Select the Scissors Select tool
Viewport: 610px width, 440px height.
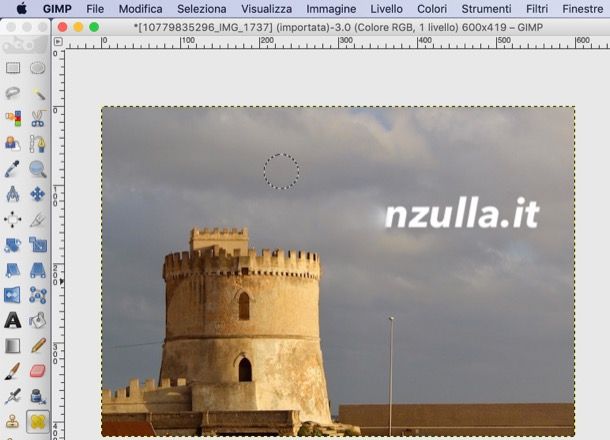click(38, 118)
